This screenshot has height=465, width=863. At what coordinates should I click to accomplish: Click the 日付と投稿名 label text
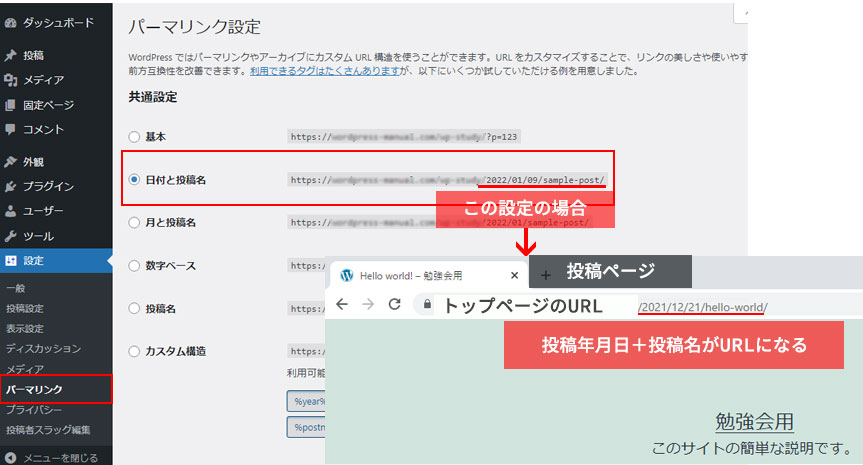click(176, 180)
